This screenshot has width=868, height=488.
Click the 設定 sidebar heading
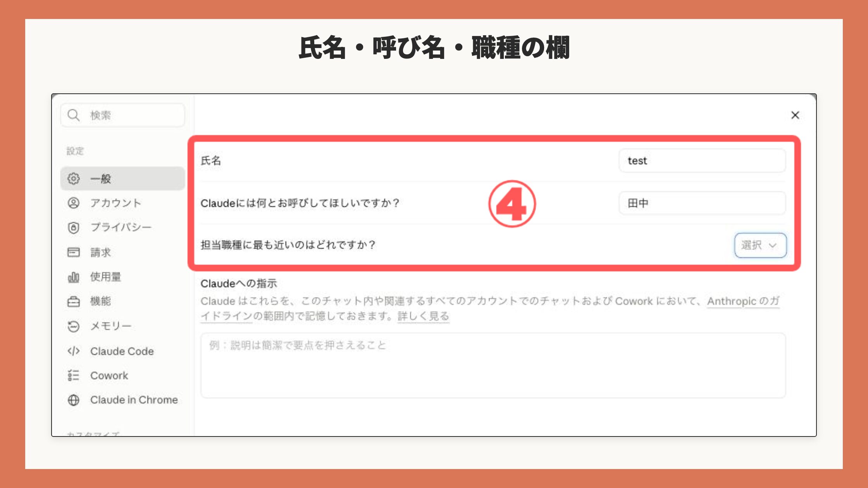pos(75,151)
